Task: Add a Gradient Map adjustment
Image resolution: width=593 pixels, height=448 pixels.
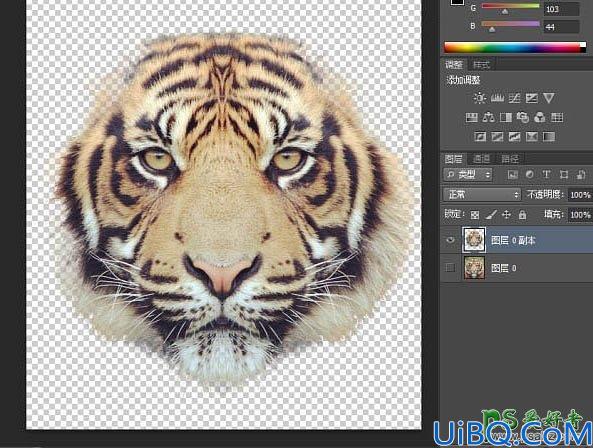Action: [x=549, y=136]
